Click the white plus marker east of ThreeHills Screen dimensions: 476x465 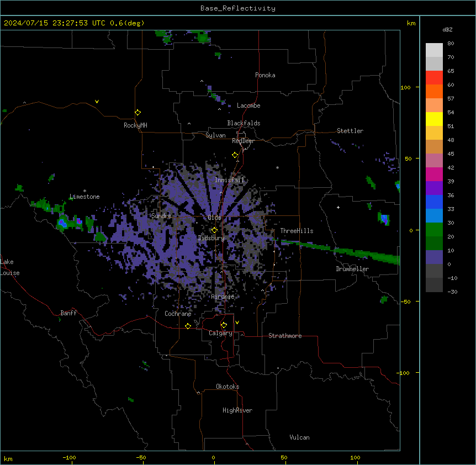click(x=338, y=207)
